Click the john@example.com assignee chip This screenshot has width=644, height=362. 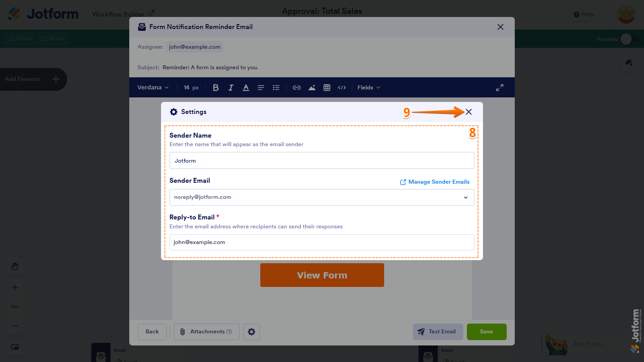click(x=195, y=47)
